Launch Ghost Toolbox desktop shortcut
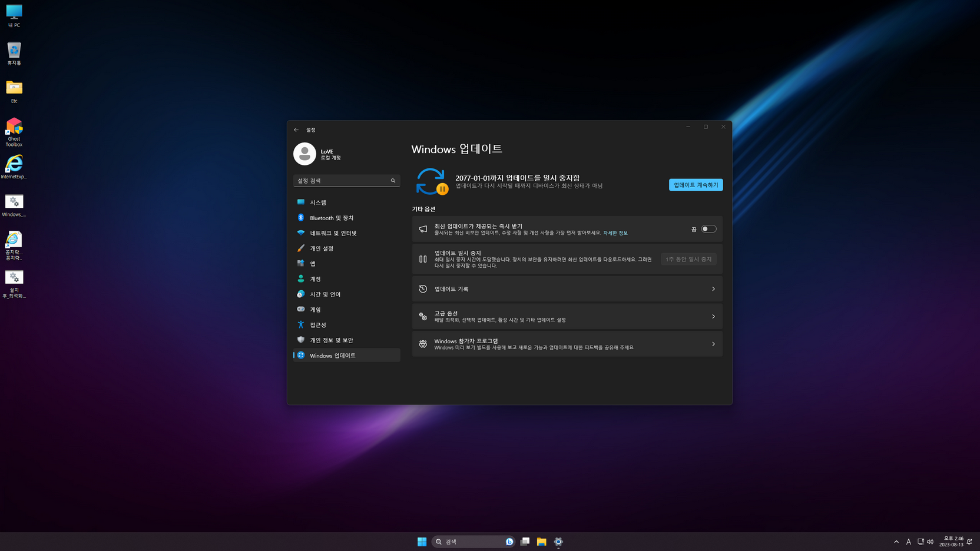 point(14,132)
